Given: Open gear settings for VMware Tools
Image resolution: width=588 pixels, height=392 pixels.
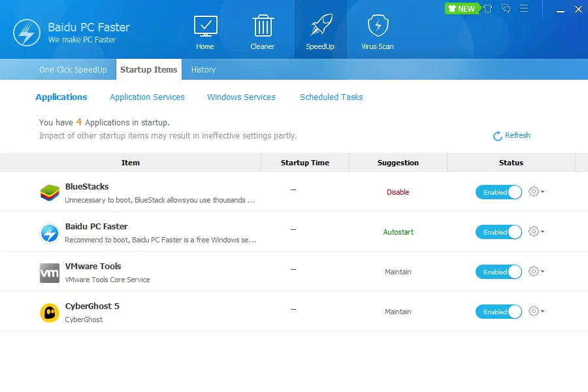Looking at the screenshot, I should point(536,271).
